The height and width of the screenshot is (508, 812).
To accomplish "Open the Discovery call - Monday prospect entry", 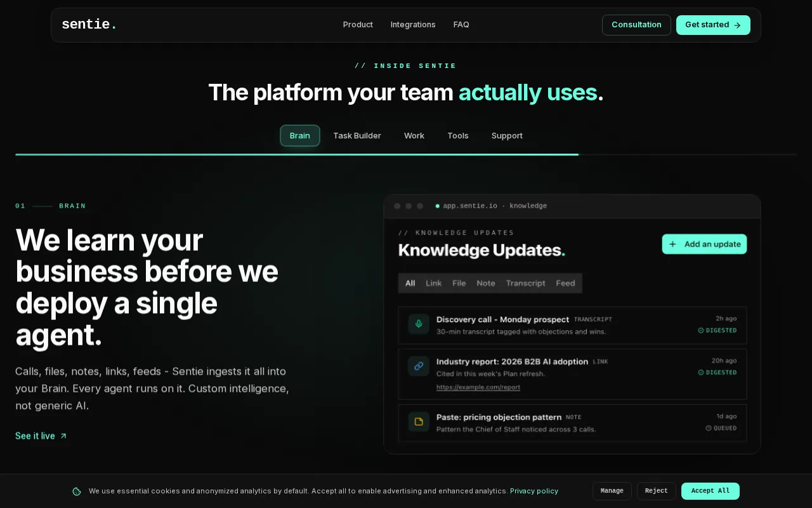I will coord(572,325).
